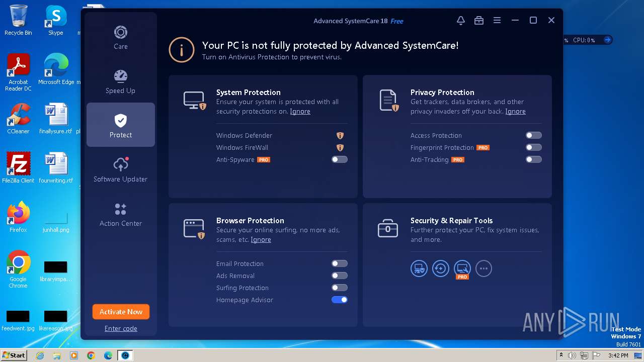This screenshot has height=362, width=644.
Task: Switch to the Speed Up tab
Action: click(121, 82)
